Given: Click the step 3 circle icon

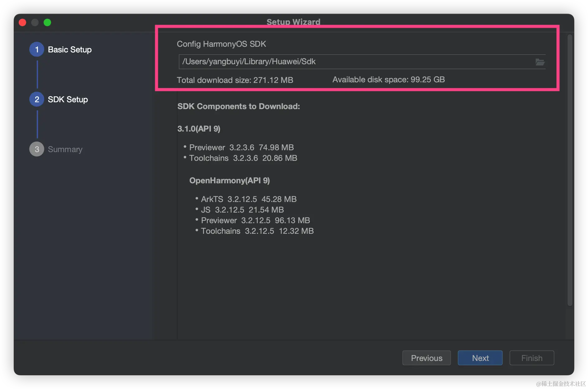Looking at the screenshot, I should click(37, 149).
